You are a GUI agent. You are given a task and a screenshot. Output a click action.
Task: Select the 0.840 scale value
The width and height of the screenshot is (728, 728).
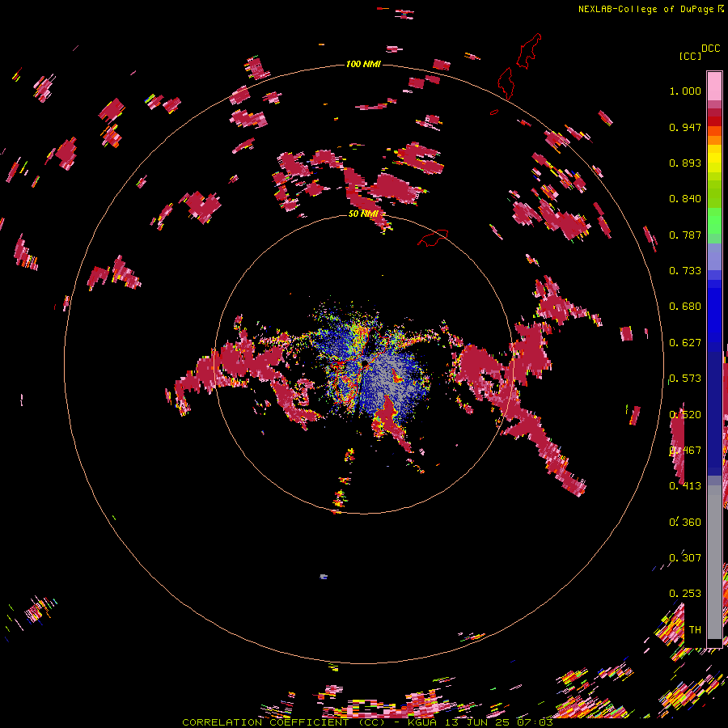(685, 199)
